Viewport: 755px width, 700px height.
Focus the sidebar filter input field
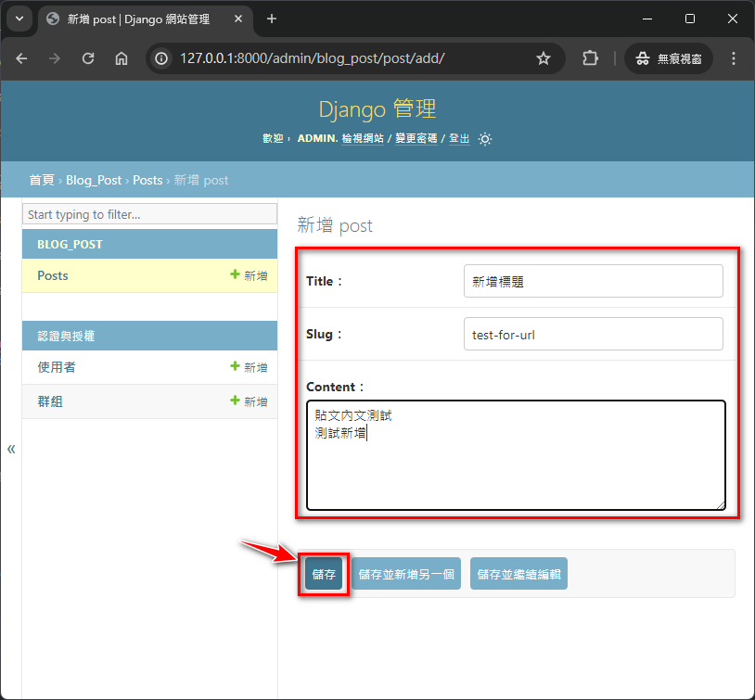pyautogui.click(x=149, y=214)
